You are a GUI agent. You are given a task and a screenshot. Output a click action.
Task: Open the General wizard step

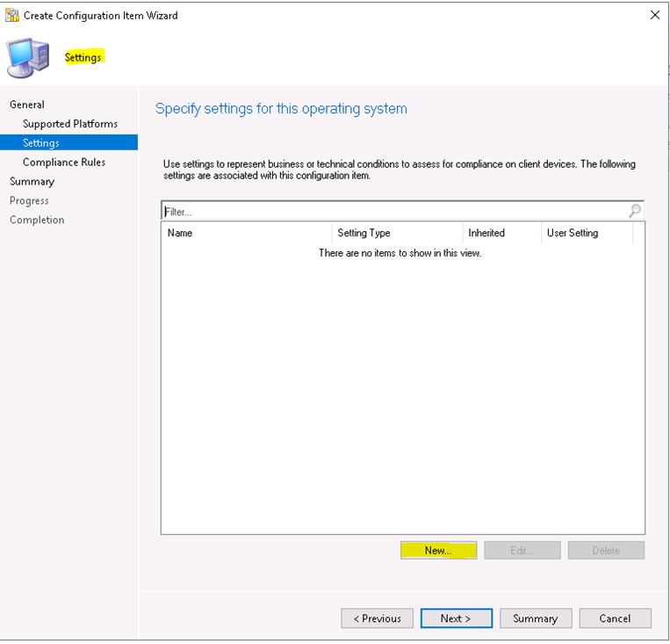pyautogui.click(x=27, y=105)
